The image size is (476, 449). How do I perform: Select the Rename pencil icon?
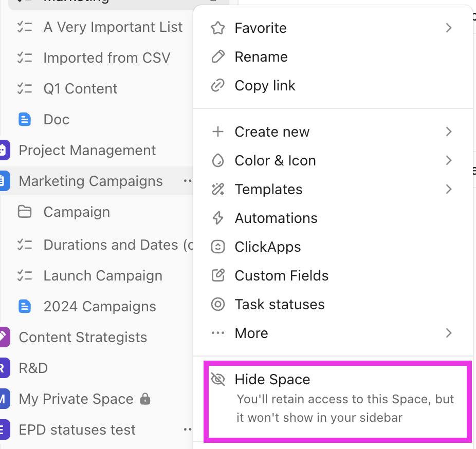tap(218, 57)
